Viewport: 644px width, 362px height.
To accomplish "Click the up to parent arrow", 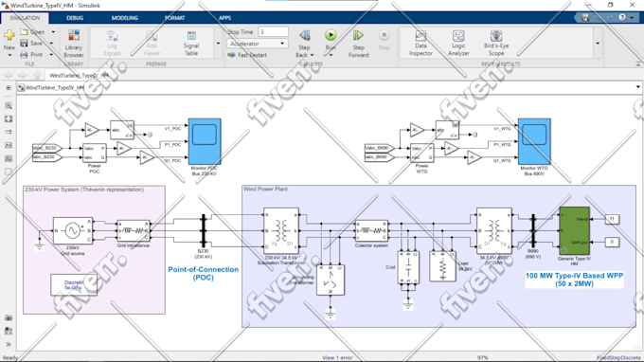I will click(37, 75).
